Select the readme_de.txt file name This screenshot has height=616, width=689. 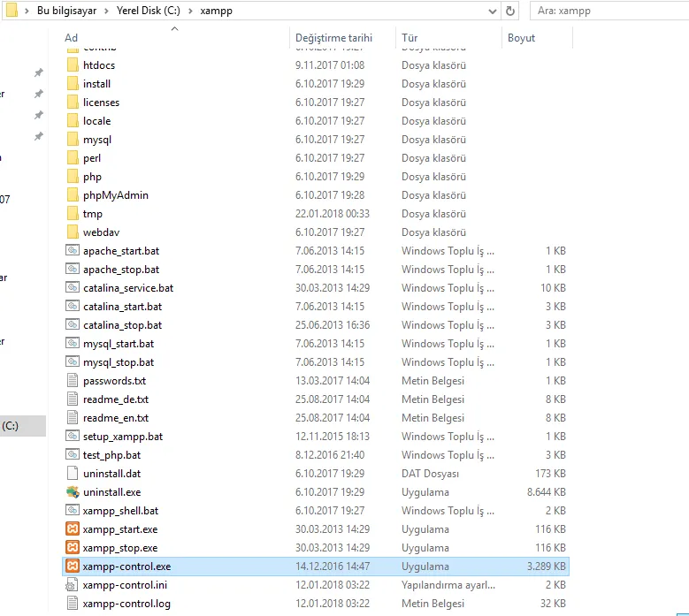116,399
